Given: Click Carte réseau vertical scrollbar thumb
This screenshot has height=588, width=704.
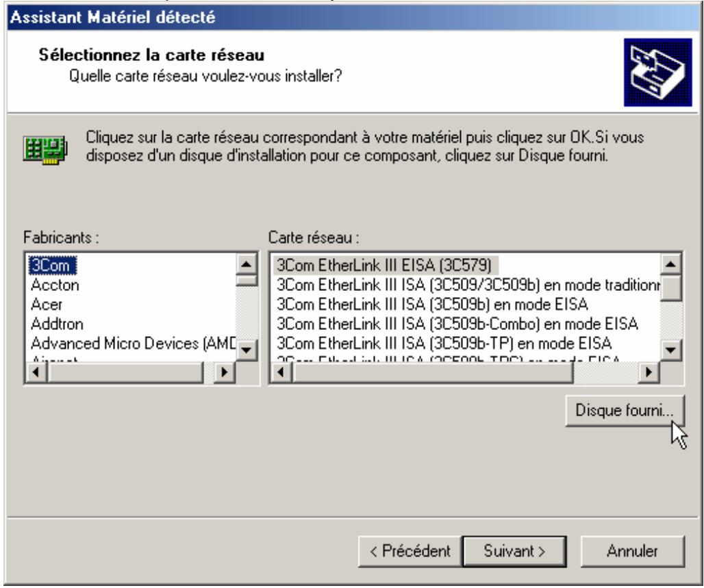Looking at the screenshot, I should coord(670,287).
